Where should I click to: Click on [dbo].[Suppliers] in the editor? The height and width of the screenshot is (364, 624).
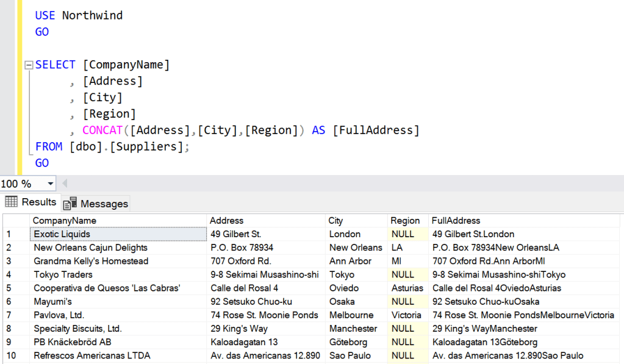coord(129,147)
